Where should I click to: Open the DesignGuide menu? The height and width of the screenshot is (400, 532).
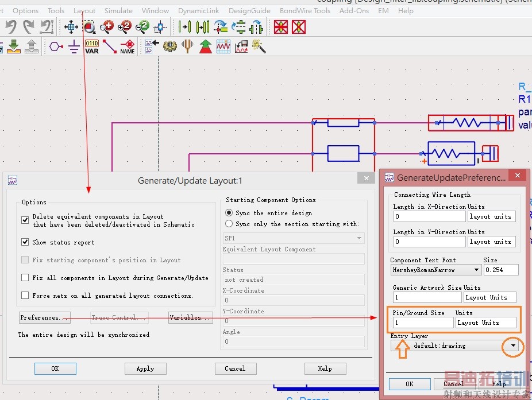tap(249, 11)
